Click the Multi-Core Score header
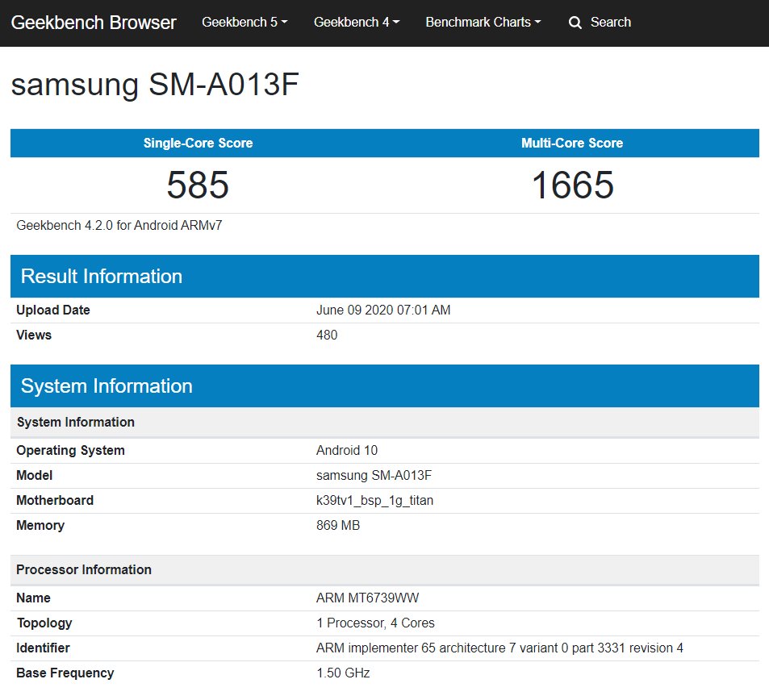 [572, 143]
